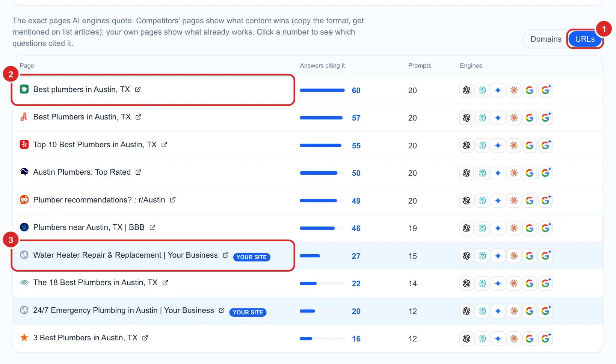
Task: Click Google G icon in 3 Best Plumbers row
Action: pos(530,339)
